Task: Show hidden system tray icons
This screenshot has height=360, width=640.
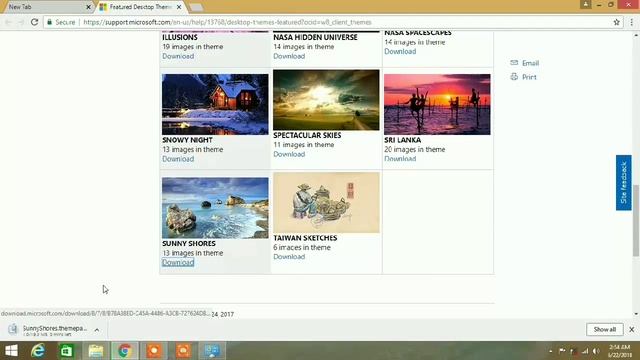Action: click(551, 351)
